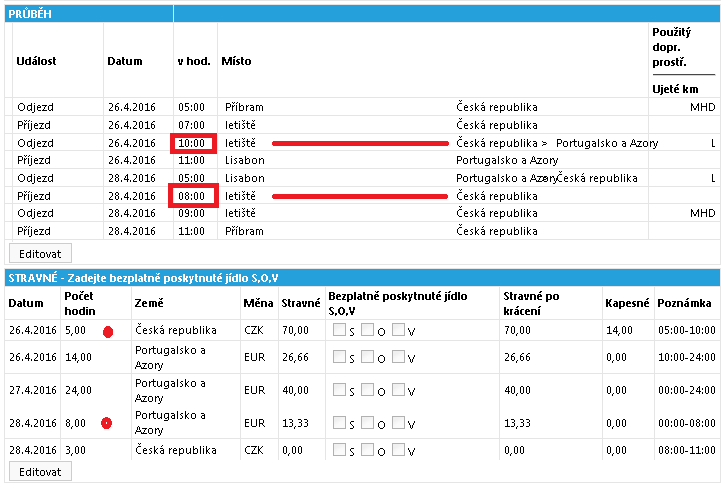The height and width of the screenshot is (489, 725).
Task: Select CZK currency in the 05:00-10:00 row
Action: 254,330
